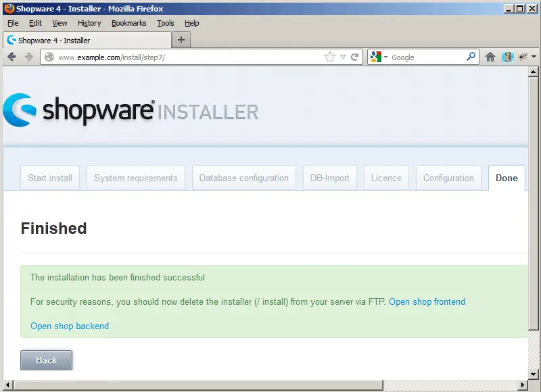Click the Shopware tab favicon
541x392 pixels.
11,40
